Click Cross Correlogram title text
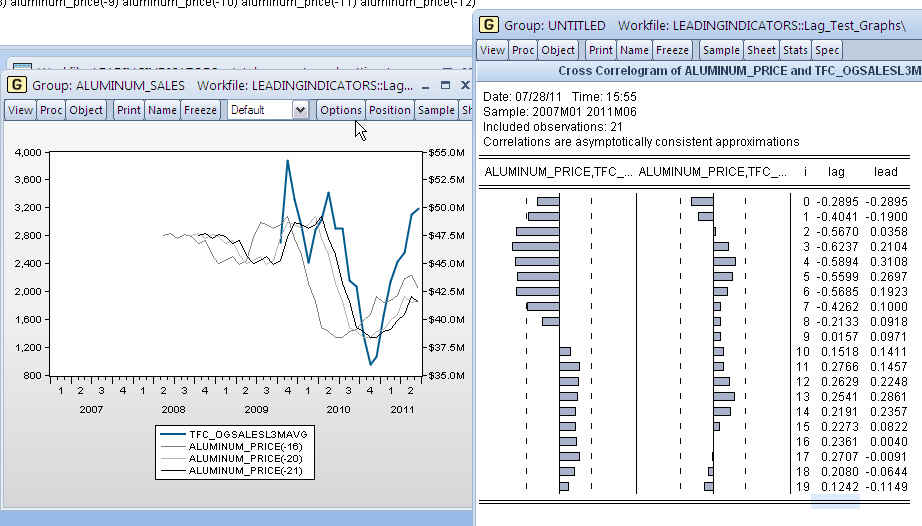Screen dimensions: 922x526 tap(739, 71)
